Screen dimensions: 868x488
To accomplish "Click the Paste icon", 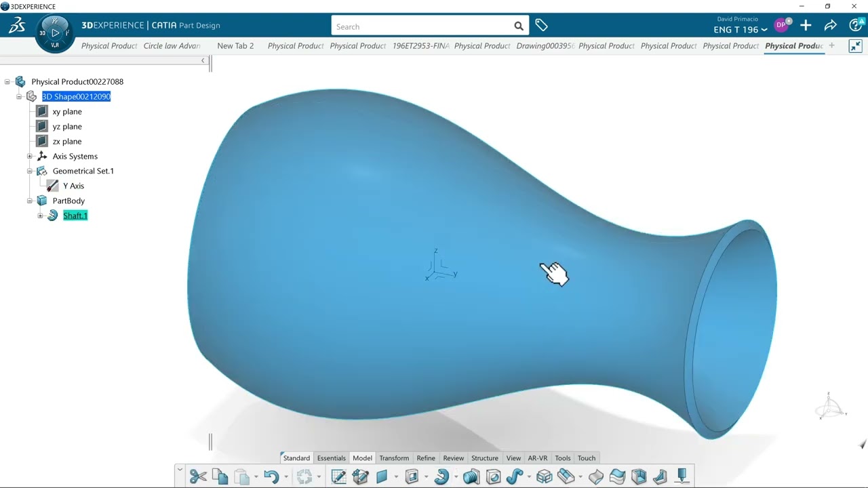I will [x=241, y=476].
